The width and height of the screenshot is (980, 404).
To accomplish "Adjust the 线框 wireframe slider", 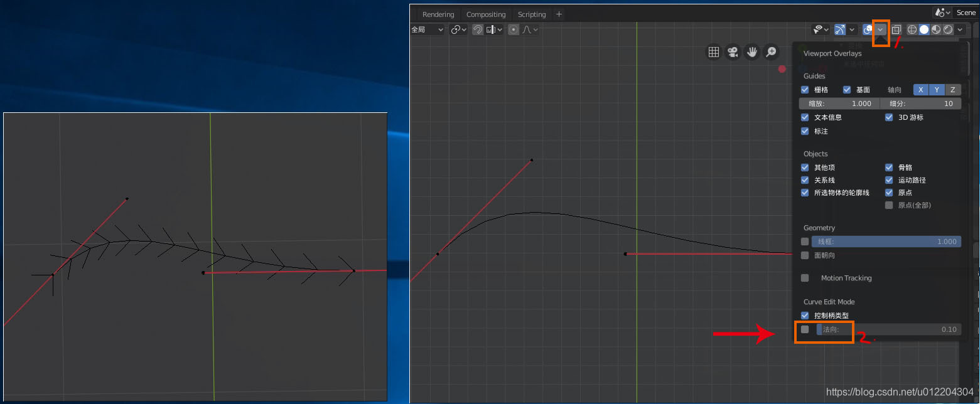I will (886, 242).
